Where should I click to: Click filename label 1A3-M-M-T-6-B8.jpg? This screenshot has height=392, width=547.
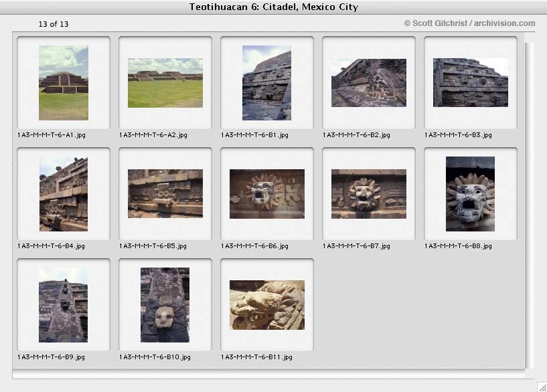458,246
